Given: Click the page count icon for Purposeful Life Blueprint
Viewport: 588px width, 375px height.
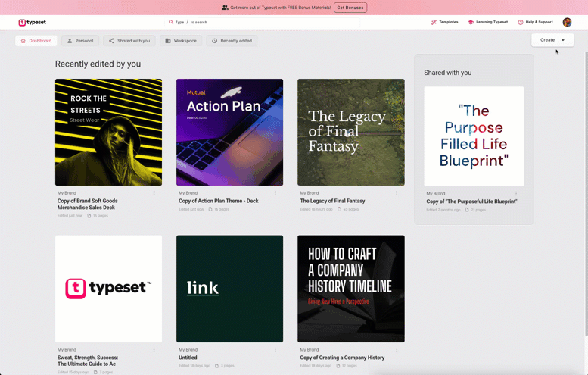Looking at the screenshot, I should [x=467, y=210].
